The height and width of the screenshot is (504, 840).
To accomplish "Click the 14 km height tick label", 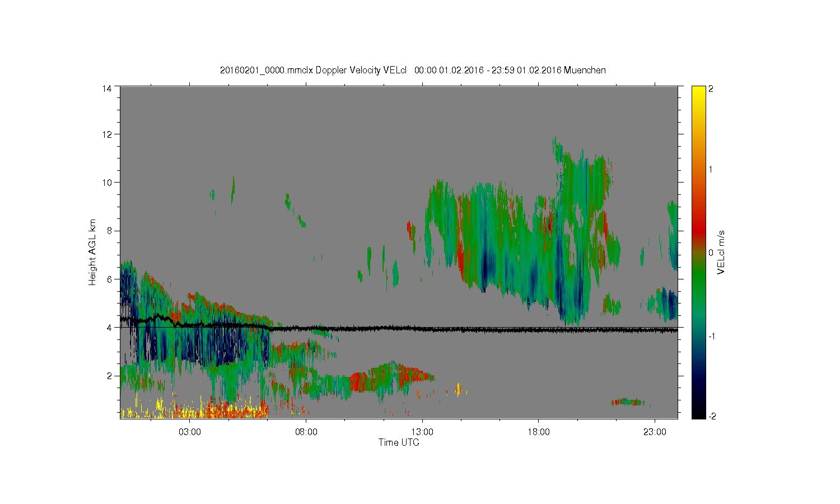I will coord(108,88).
